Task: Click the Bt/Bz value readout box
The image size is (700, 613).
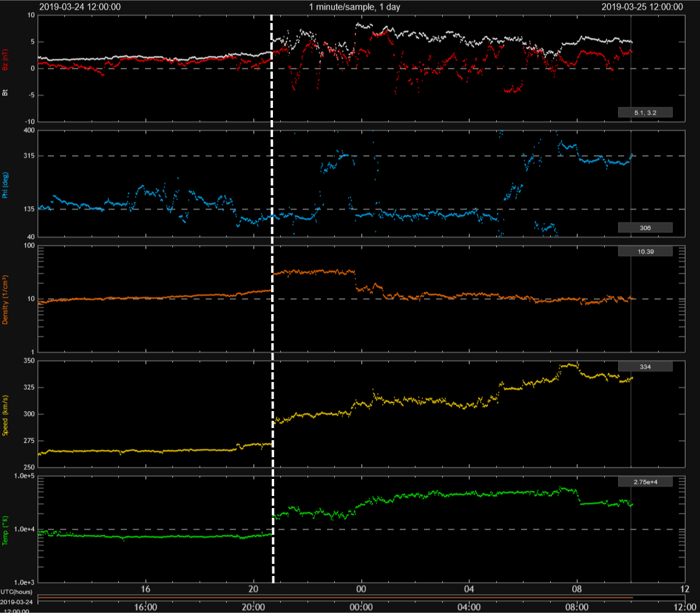Action: 645,112
